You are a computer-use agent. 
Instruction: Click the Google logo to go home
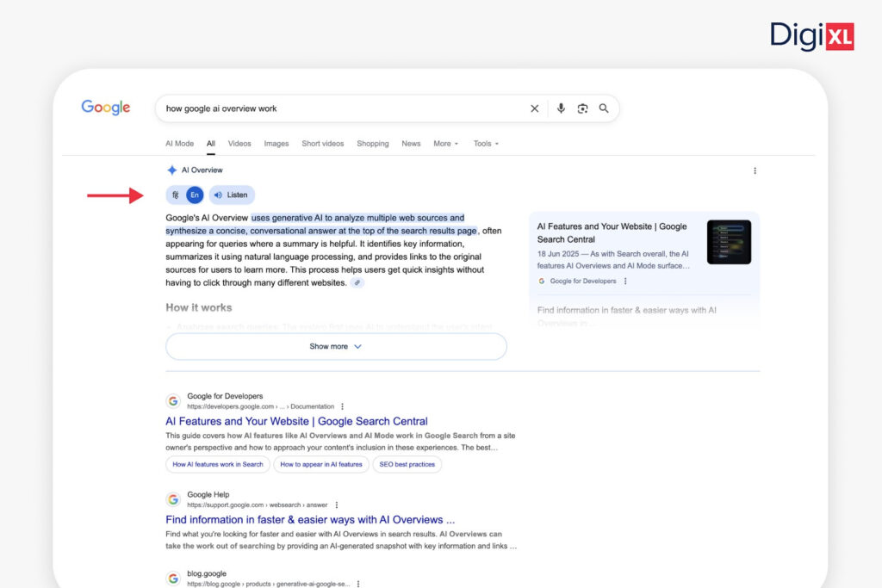[105, 107]
